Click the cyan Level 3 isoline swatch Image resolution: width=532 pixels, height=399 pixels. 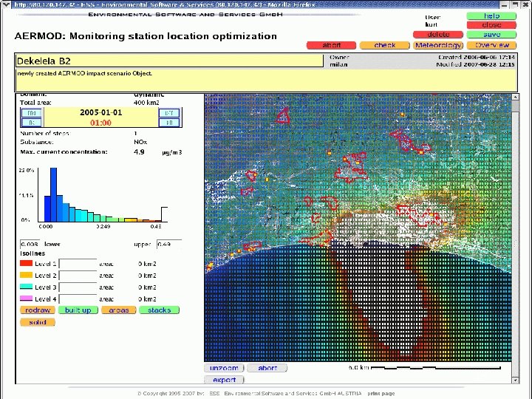[x=26, y=287]
